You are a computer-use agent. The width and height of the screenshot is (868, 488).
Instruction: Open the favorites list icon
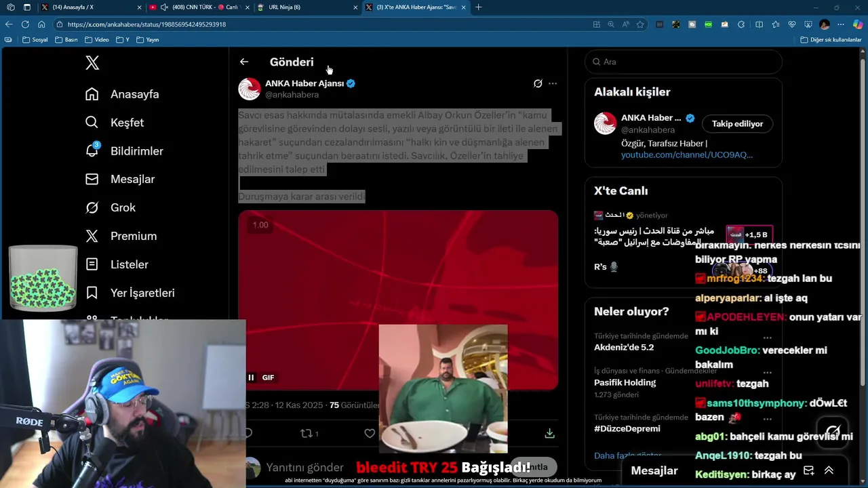tap(775, 24)
